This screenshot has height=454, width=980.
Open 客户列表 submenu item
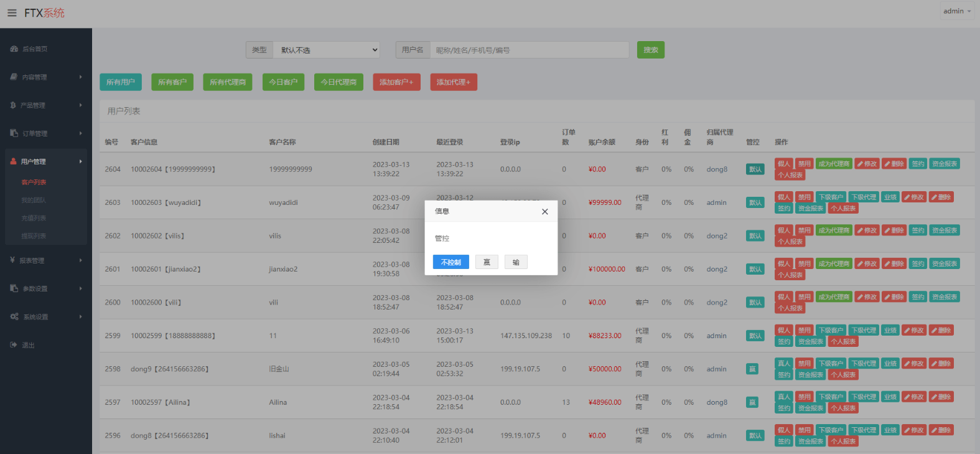click(x=34, y=182)
